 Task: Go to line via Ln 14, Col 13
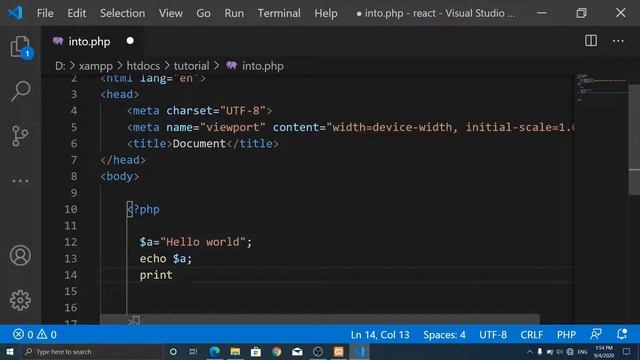pyautogui.click(x=380, y=335)
